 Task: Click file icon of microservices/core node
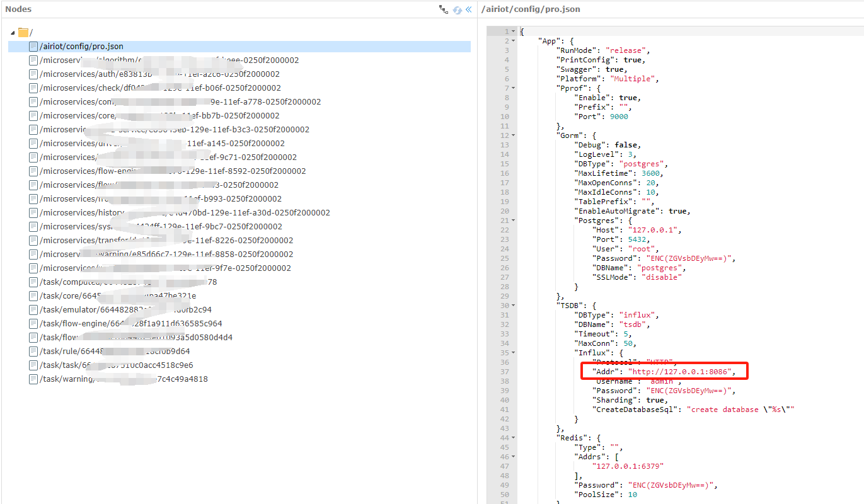click(33, 116)
